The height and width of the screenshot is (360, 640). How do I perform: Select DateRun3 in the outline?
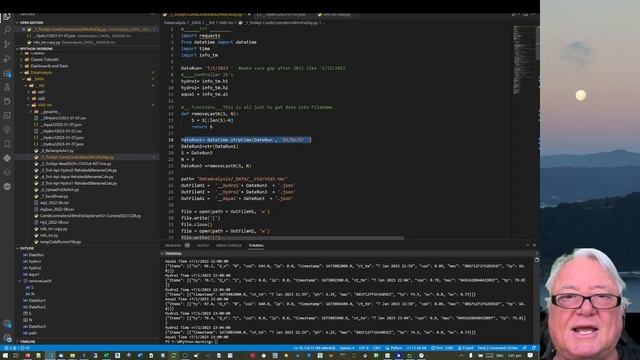coord(37,327)
